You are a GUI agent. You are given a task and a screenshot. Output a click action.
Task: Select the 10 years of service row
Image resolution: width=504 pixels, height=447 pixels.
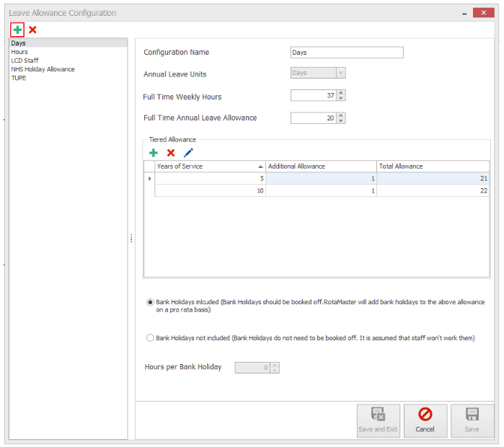(209, 191)
